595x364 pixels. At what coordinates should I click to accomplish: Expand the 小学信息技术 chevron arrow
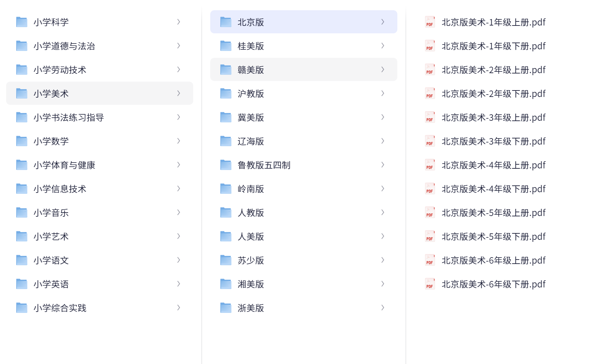pyautogui.click(x=179, y=188)
